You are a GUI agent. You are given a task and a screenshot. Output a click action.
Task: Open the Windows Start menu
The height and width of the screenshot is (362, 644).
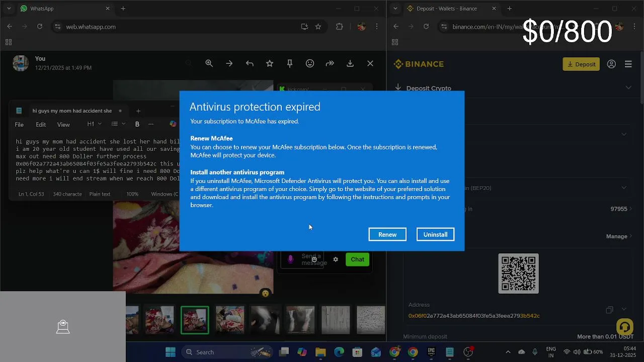[x=171, y=352]
